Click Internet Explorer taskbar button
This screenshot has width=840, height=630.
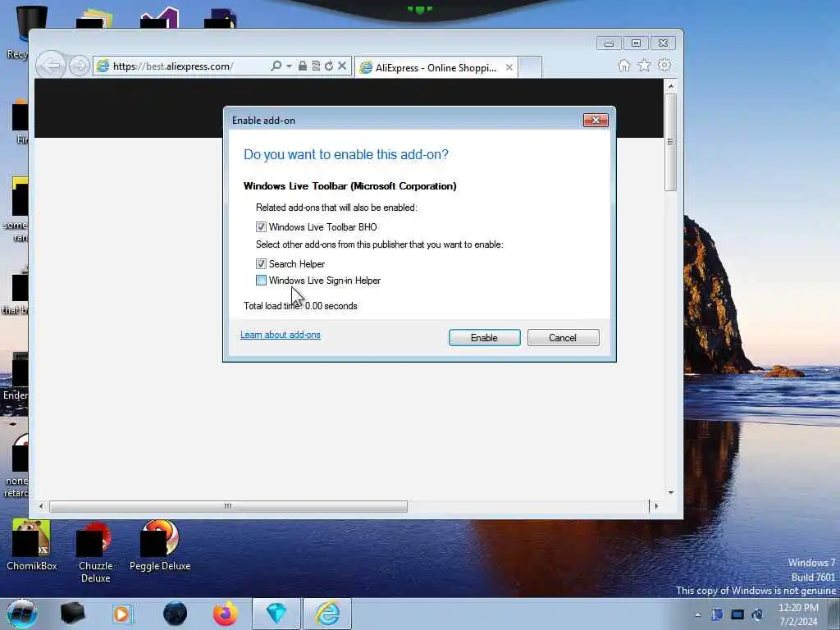pyautogui.click(x=327, y=614)
